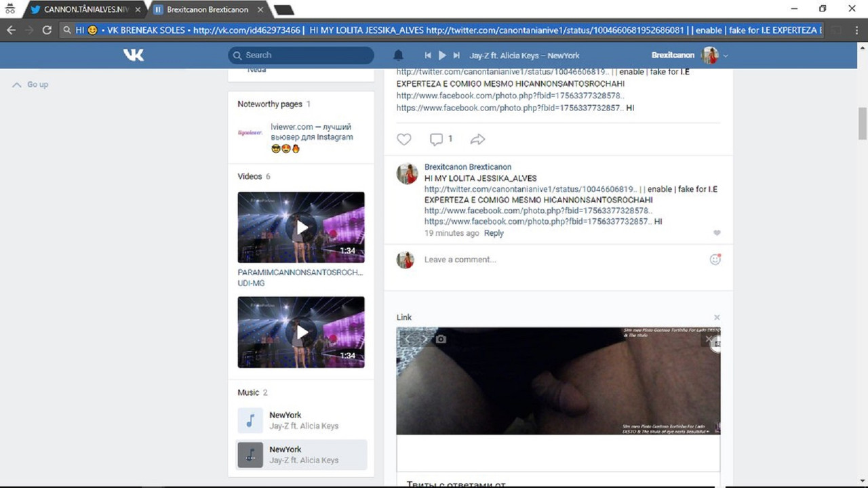Open the Noteworthy pages section header
Image resolution: width=868 pixels, height=488 pixels.
click(274, 104)
